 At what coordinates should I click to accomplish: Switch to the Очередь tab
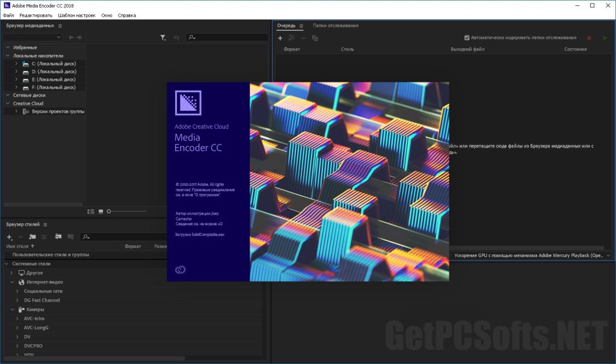pos(286,25)
